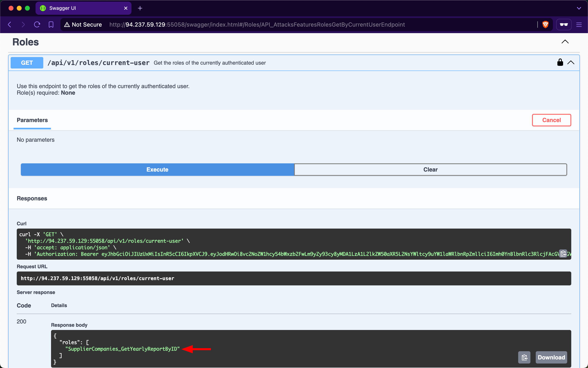Close the Swagger UI tab
The image size is (588, 368).
pyautogui.click(x=126, y=8)
